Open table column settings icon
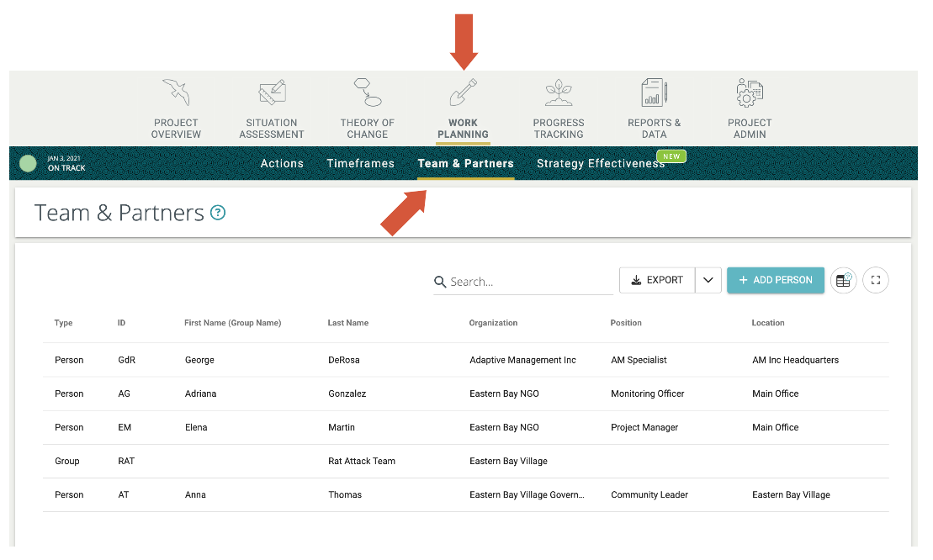Image resolution: width=933 pixels, height=560 pixels. [843, 281]
